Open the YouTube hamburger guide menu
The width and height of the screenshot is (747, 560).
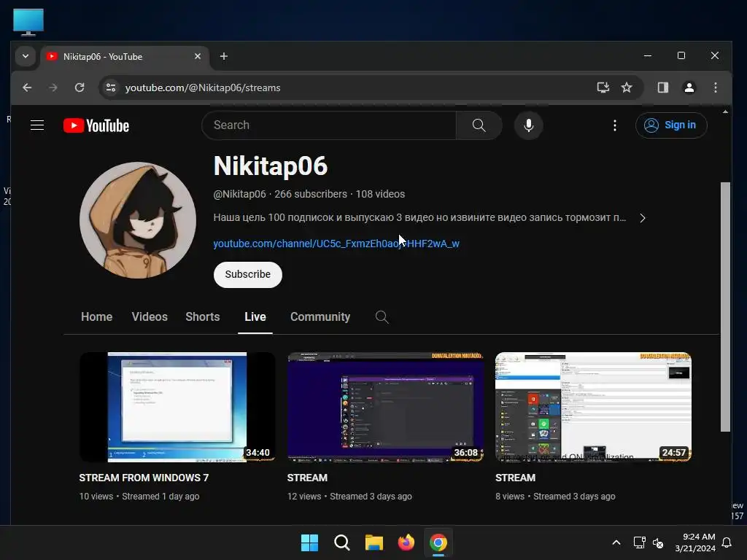pyautogui.click(x=37, y=125)
